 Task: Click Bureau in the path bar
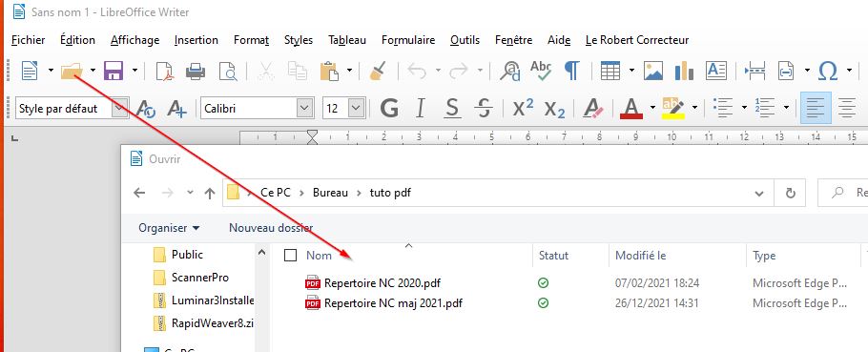[x=330, y=193]
